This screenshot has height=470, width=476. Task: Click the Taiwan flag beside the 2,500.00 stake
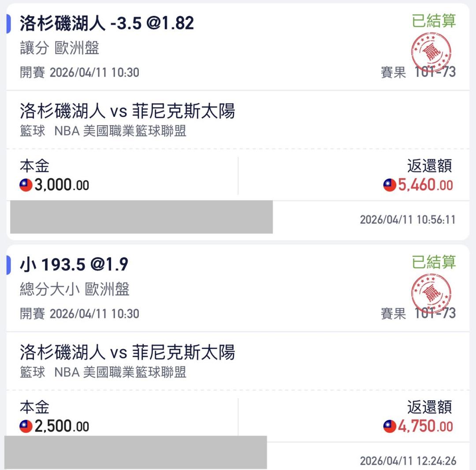(x=26, y=426)
